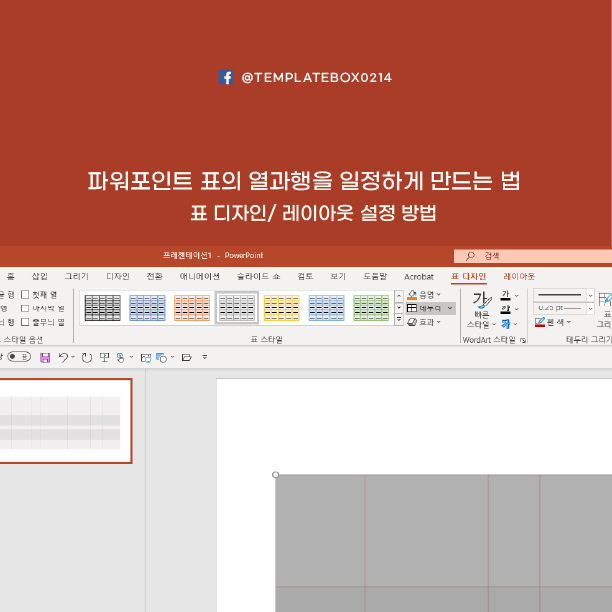Click the table's round corner handle
This screenshot has height=612, width=612.
coord(276,475)
